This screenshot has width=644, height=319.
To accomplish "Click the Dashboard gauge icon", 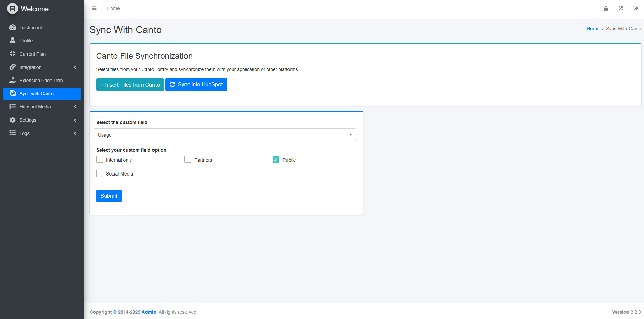I will (x=13, y=27).
